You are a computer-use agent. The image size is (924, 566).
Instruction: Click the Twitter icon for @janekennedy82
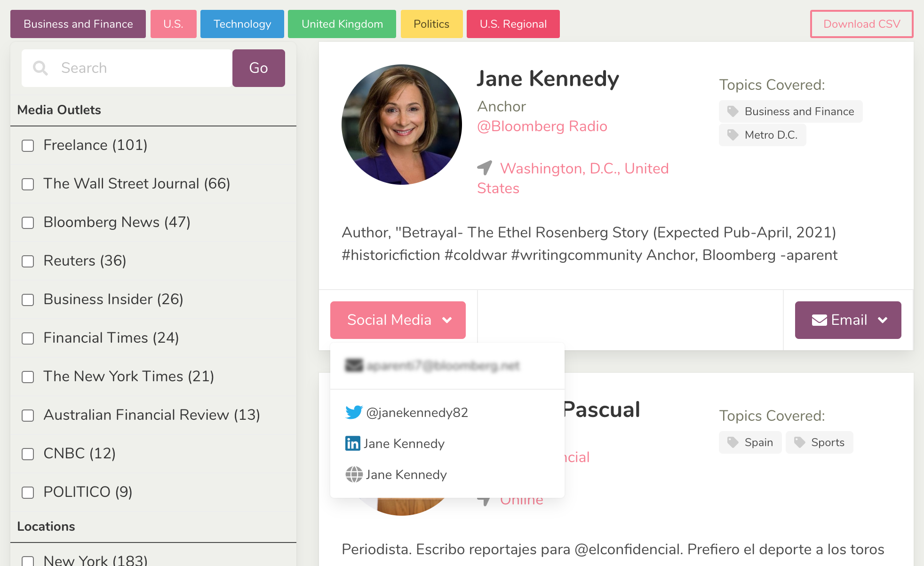pos(353,413)
